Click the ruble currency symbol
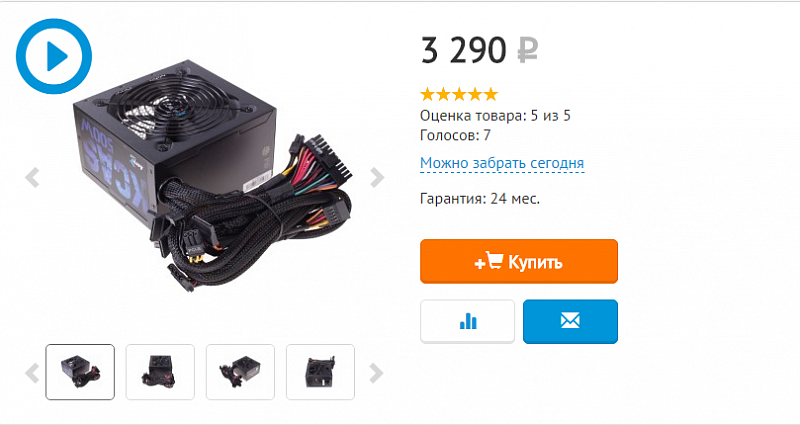This screenshot has height=425, width=800. coord(528,51)
